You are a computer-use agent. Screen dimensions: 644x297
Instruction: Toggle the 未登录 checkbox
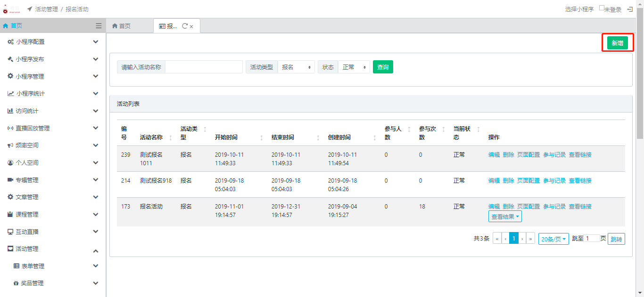[x=602, y=8]
